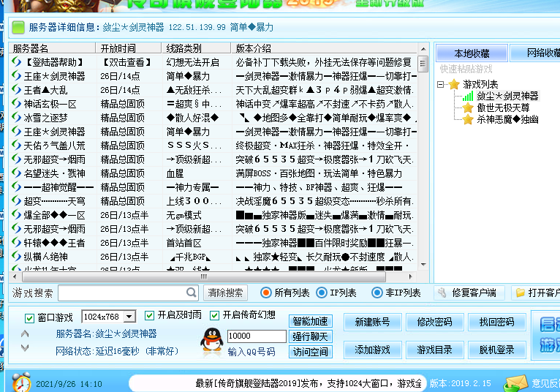The image size is (560, 392).
Task: Click the horizontal scrollbar thumb under server list
Action: (204, 276)
